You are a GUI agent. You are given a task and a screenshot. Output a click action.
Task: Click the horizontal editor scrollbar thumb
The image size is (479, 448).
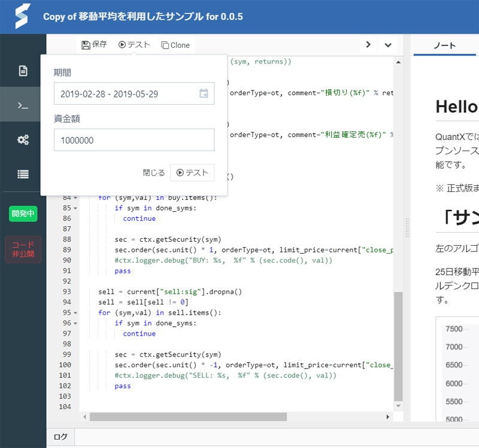pyautogui.click(x=188, y=417)
